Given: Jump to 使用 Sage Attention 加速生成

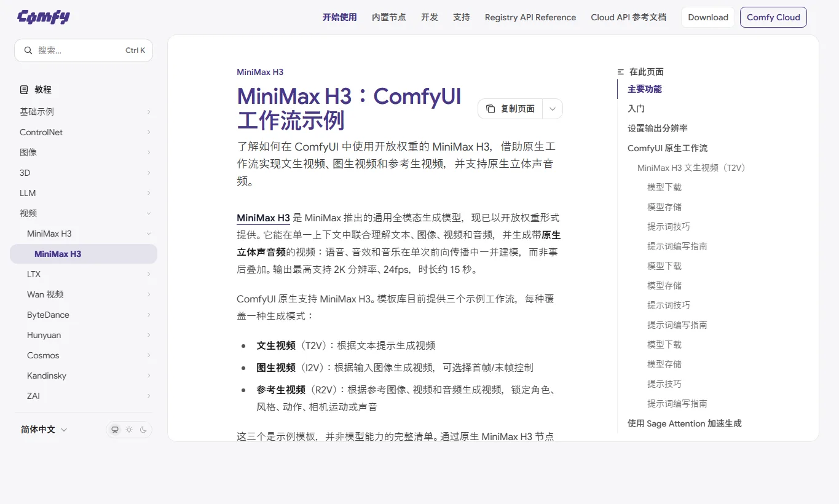Looking at the screenshot, I should tap(685, 423).
